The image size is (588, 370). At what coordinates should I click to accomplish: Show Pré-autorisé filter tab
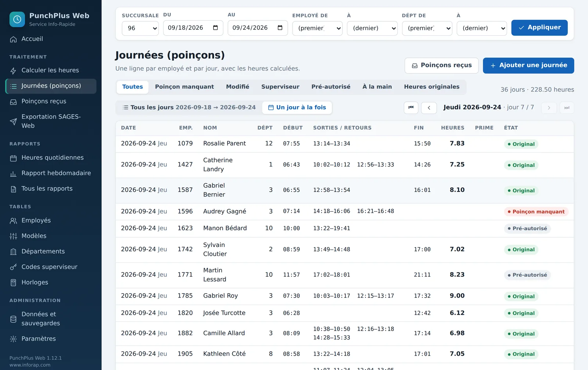point(331,87)
